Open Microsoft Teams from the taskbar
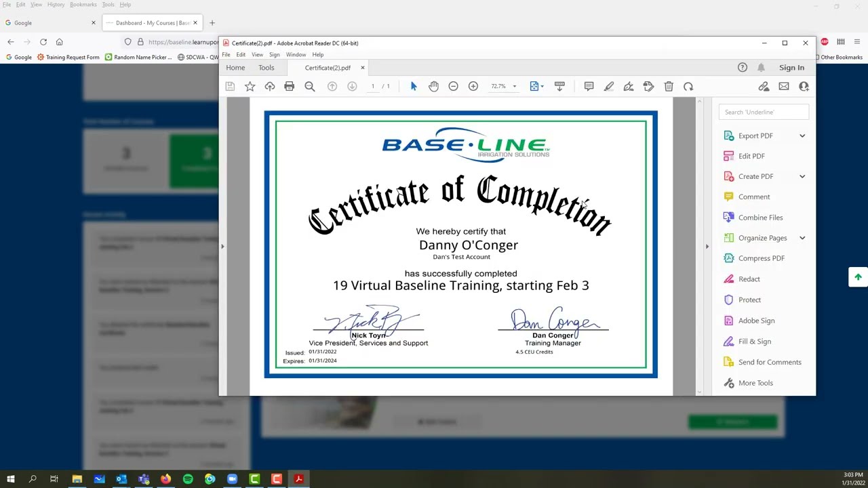 point(144,479)
